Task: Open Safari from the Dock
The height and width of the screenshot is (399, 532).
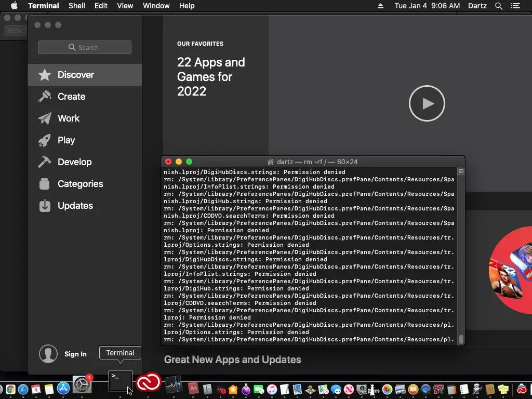Action: pyautogui.click(x=23, y=389)
